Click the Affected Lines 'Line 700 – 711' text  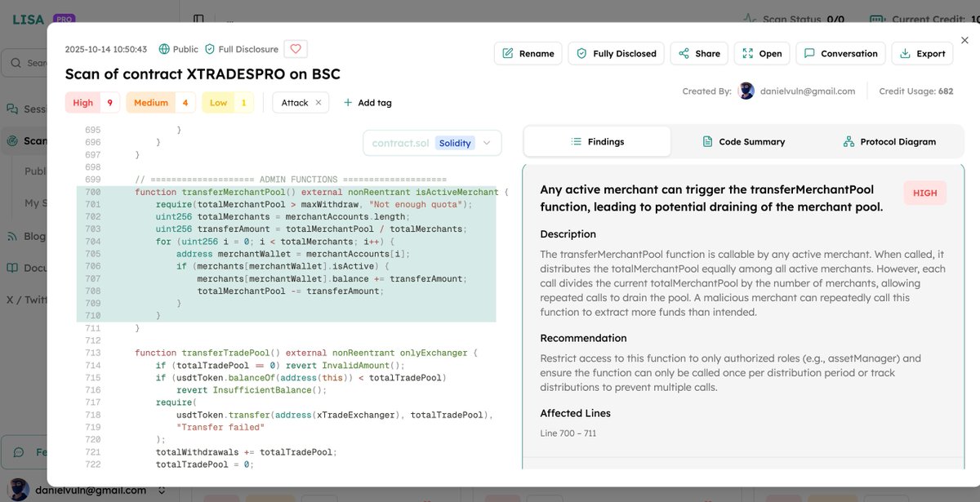[x=568, y=433]
